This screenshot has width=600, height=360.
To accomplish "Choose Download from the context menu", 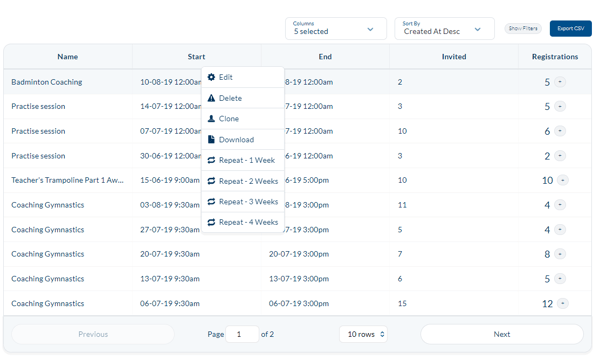I will (x=243, y=139).
